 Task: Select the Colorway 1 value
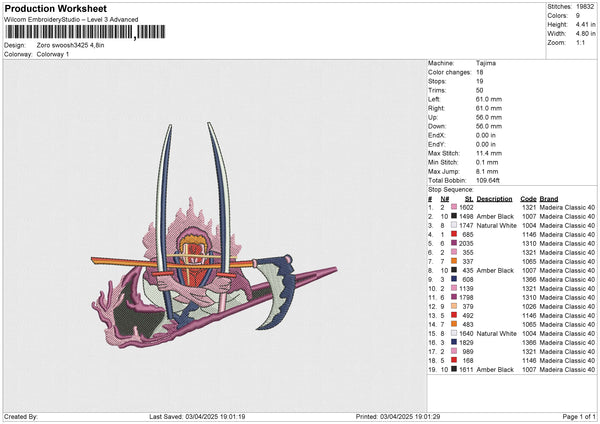pyautogui.click(x=53, y=54)
